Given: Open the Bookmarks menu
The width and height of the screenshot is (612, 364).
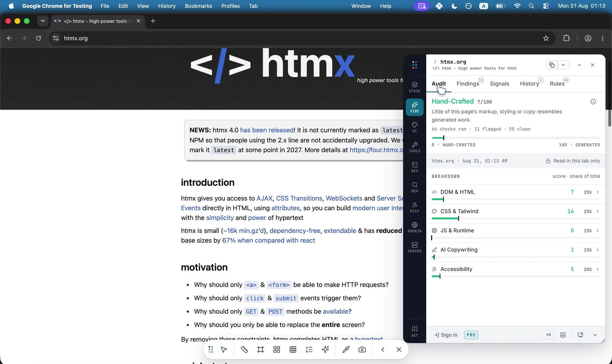Looking at the screenshot, I should click(x=198, y=6).
